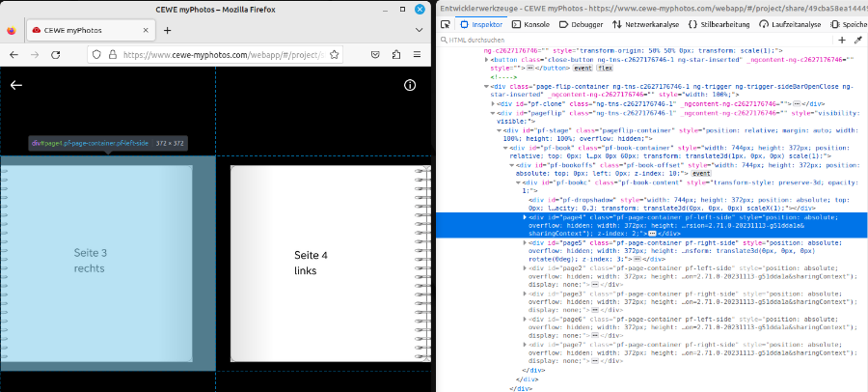Expand the close-button element node
Viewport: 868px width, 392px height.
tap(487, 59)
